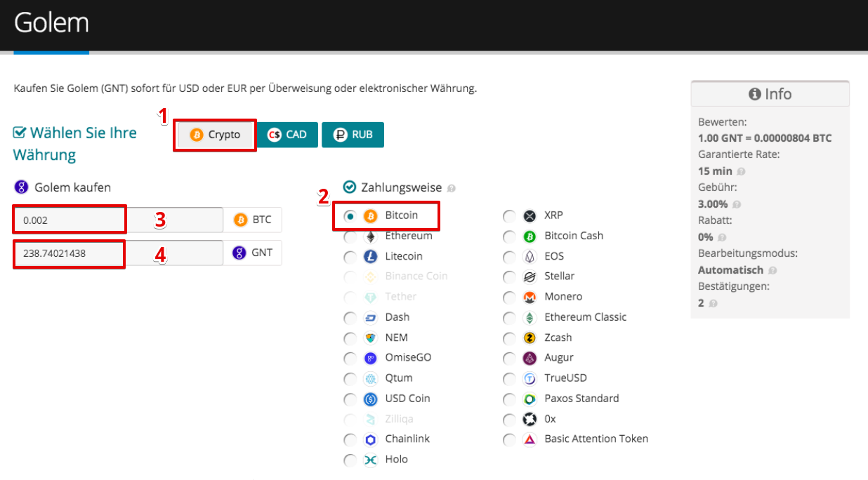Select the Ethereum Classic radio button

(x=509, y=318)
